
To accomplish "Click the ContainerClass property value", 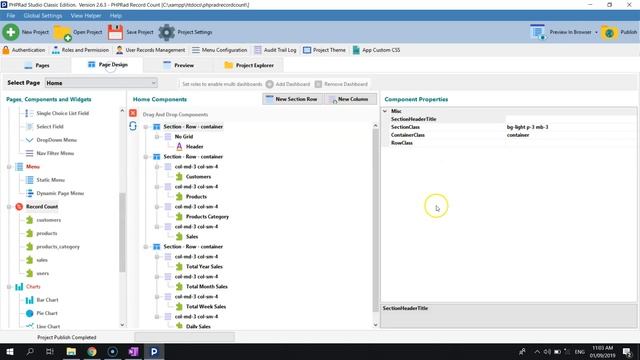I will (x=570, y=135).
